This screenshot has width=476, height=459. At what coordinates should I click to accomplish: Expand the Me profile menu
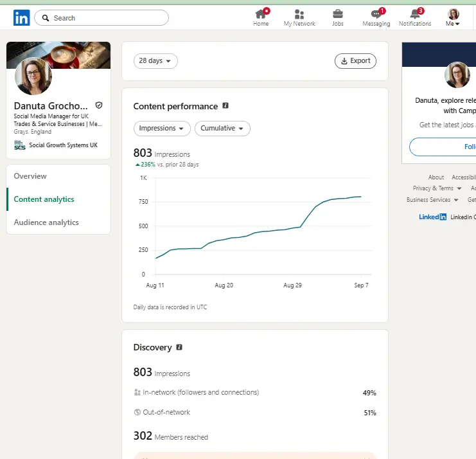pyautogui.click(x=453, y=17)
